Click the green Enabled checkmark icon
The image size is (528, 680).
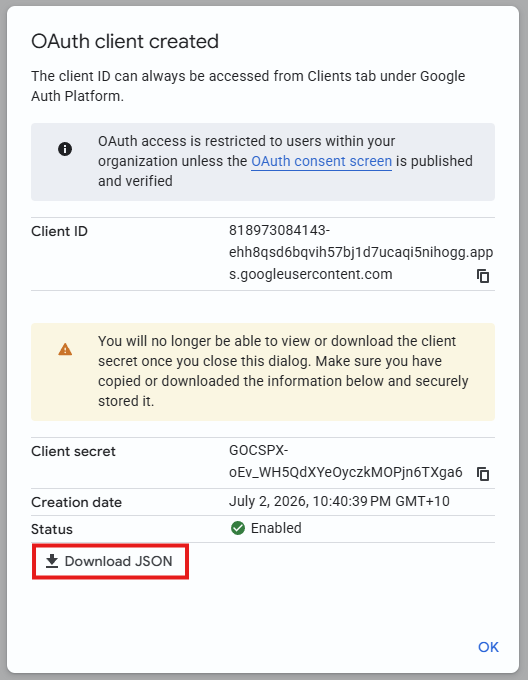(x=238, y=528)
